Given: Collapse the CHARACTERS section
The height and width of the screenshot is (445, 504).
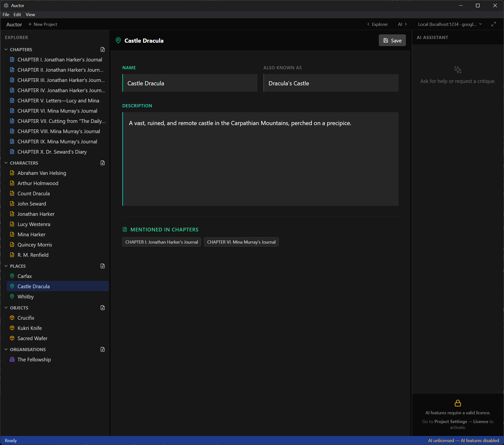Looking at the screenshot, I should (6, 163).
